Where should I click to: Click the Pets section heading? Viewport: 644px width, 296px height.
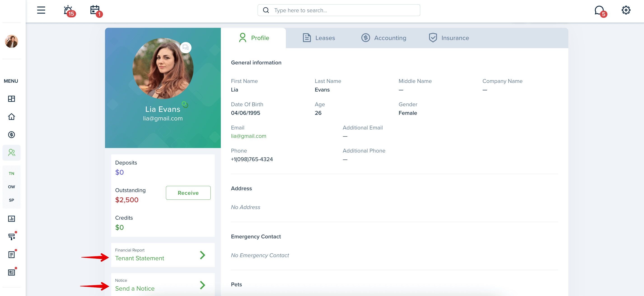236,284
